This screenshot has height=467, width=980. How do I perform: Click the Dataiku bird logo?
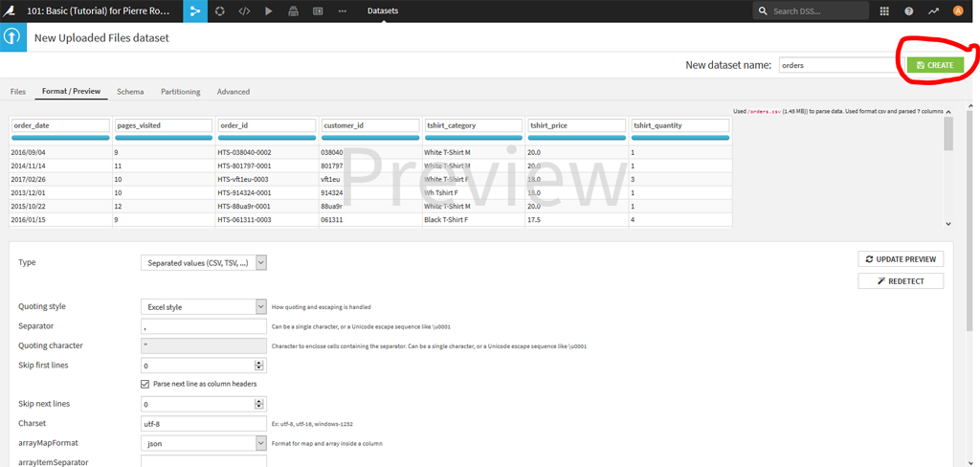(x=11, y=11)
